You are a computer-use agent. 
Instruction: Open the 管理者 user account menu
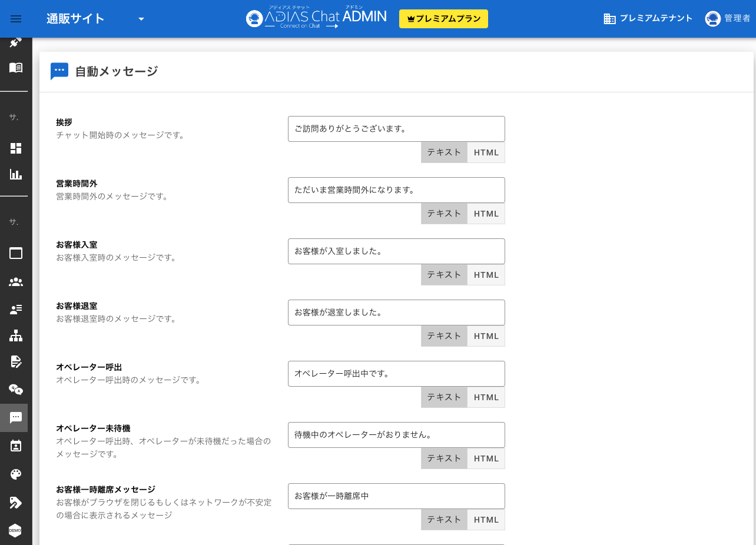728,19
